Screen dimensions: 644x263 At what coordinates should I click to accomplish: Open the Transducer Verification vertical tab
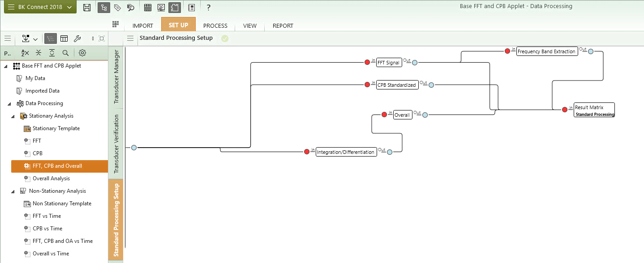pyautogui.click(x=116, y=144)
